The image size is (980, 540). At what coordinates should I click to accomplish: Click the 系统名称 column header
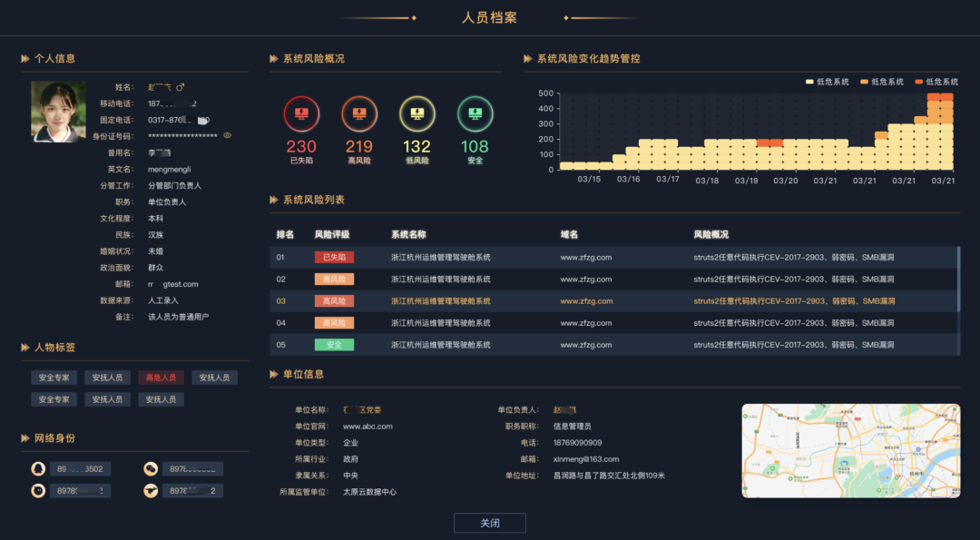coord(408,235)
